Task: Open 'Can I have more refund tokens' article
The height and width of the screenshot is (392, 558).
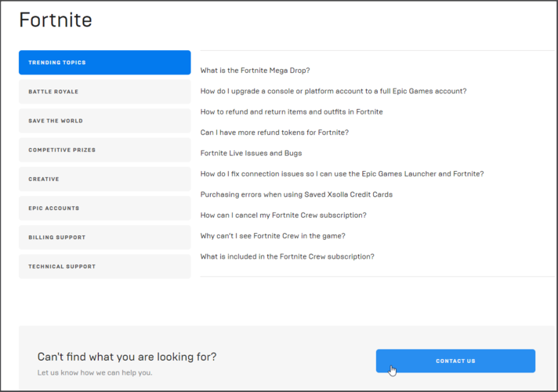Action: pos(274,132)
